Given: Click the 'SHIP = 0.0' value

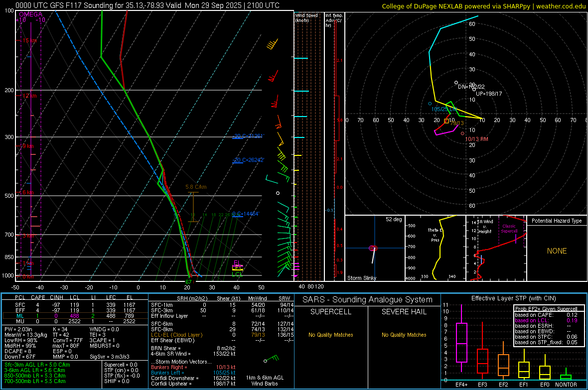Looking at the screenshot, I should (x=117, y=381).
